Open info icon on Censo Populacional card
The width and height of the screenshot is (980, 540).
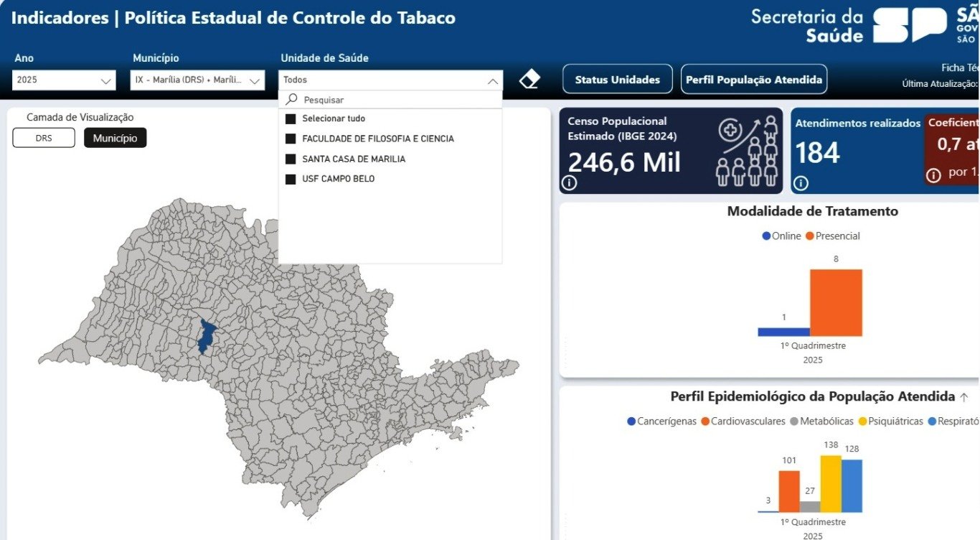[x=570, y=183]
